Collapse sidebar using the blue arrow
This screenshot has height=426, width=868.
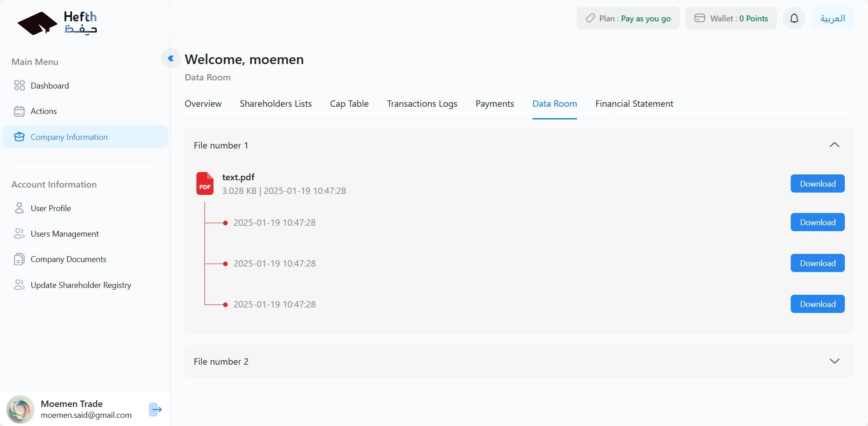click(x=171, y=58)
